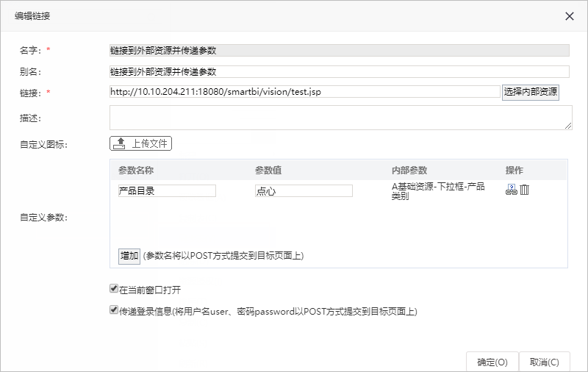Click the 链接 URL input field
The image size is (588, 372).
305,91
